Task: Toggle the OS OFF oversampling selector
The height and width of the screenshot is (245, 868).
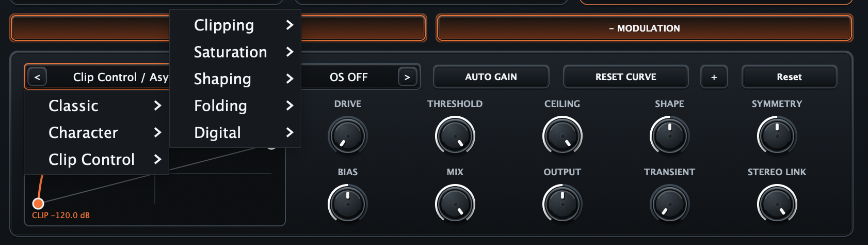Action: (x=349, y=77)
